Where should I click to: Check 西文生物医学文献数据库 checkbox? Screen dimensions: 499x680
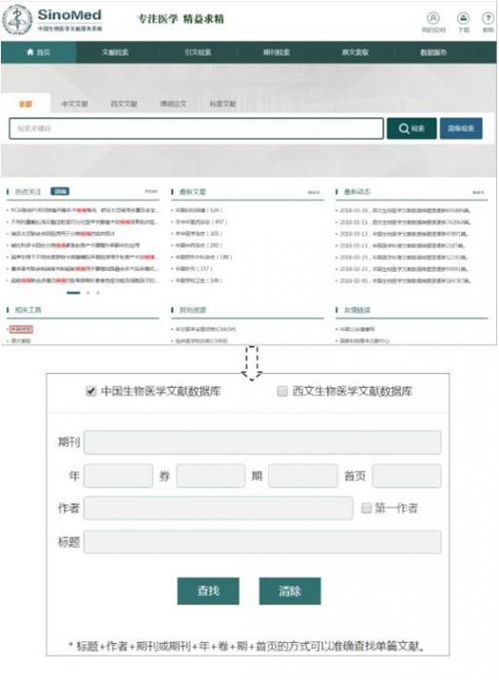click(282, 391)
